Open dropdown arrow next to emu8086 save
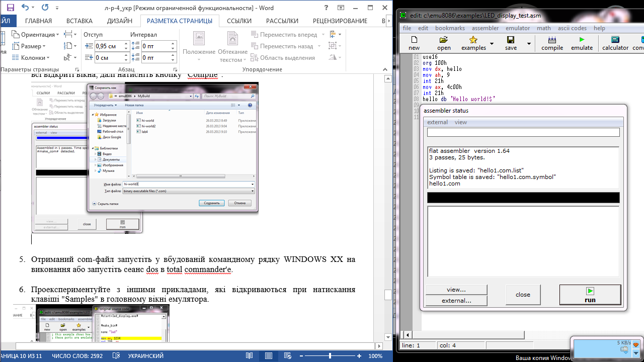The height and width of the screenshot is (362, 644). [x=529, y=44]
